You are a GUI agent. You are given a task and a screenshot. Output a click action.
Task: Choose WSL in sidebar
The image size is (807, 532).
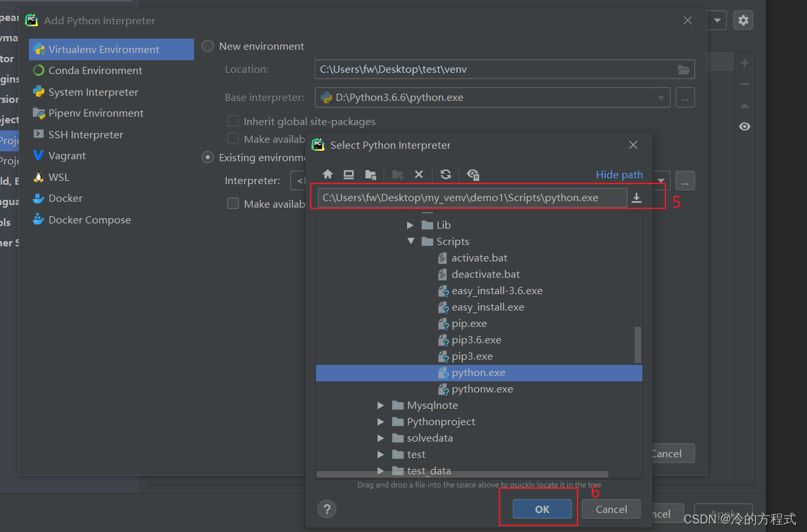click(111, 177)
